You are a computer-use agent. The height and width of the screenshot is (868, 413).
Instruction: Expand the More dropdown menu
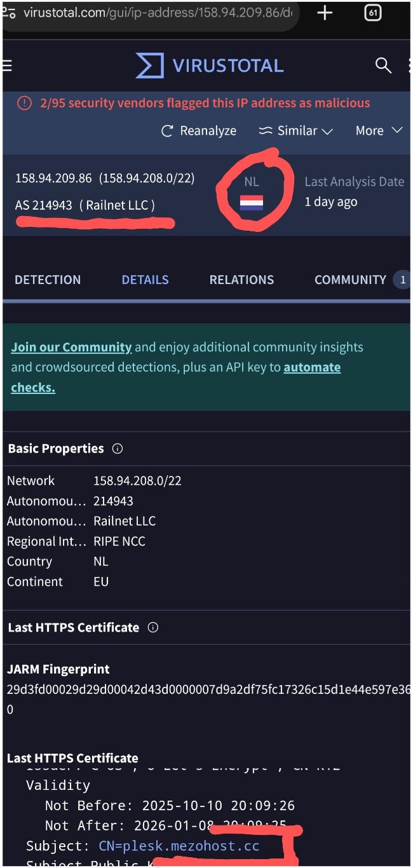[379, 131]
